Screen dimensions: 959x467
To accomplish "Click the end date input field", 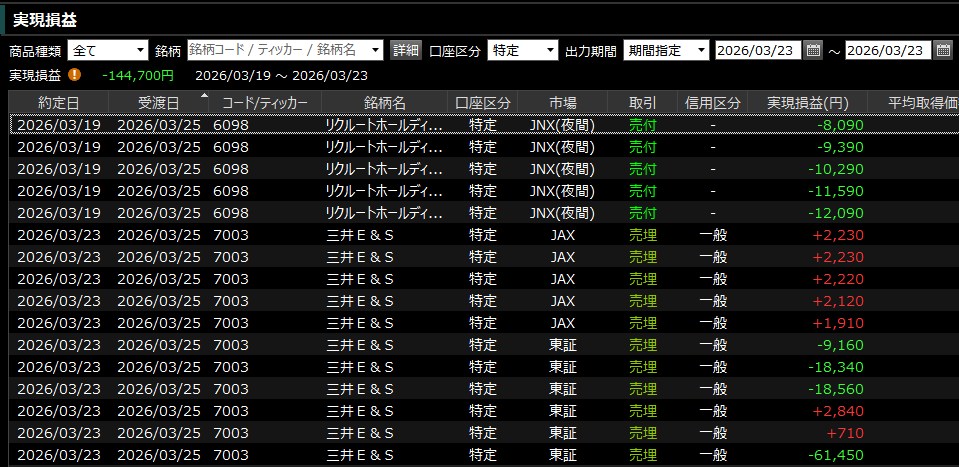I will [x=888, y=51].
